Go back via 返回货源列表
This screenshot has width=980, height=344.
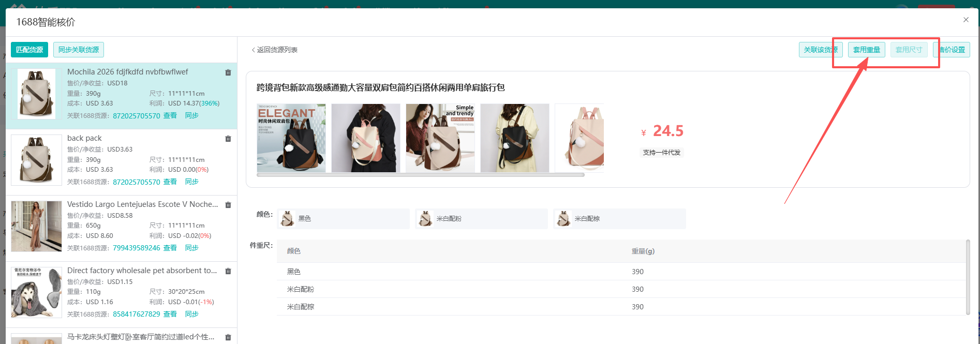[x=275, y=50]
